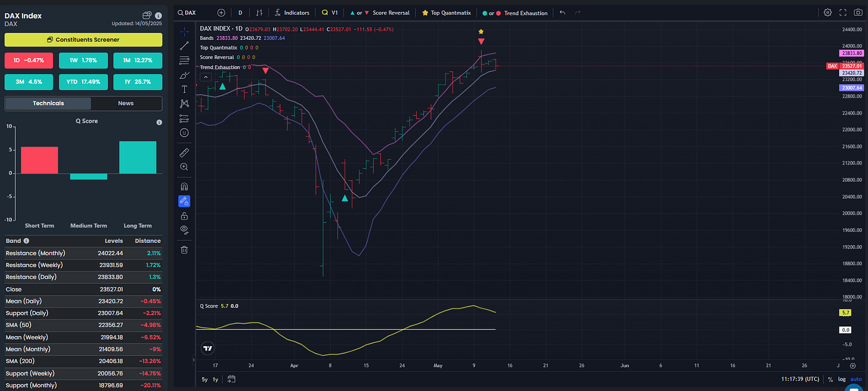
Task: Click the yellow star Top Quantmatix marker
Action: click(x=481, y=31)
